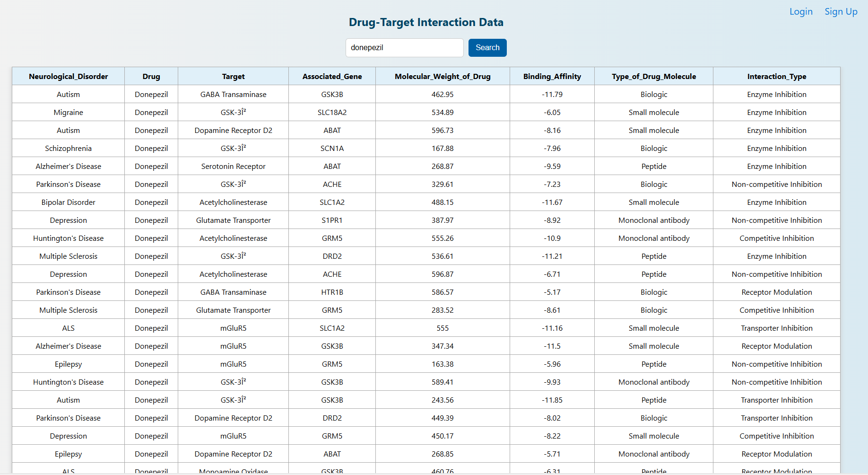Select molecular weight value 450.17

443,436
